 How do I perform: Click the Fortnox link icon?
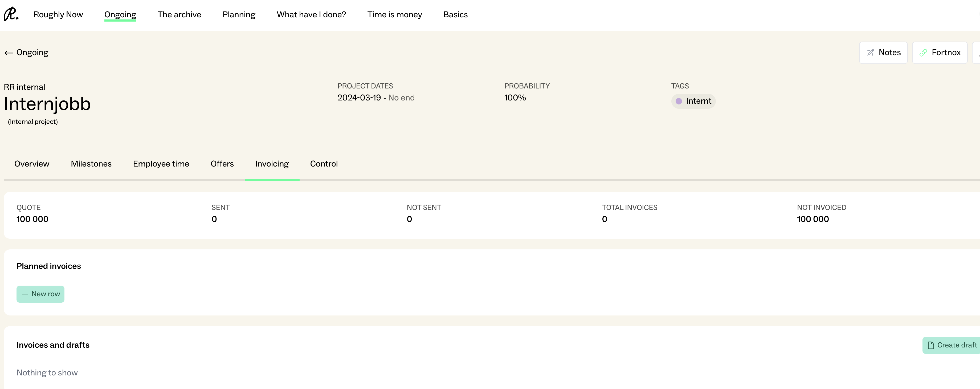[x=923, y=53]
